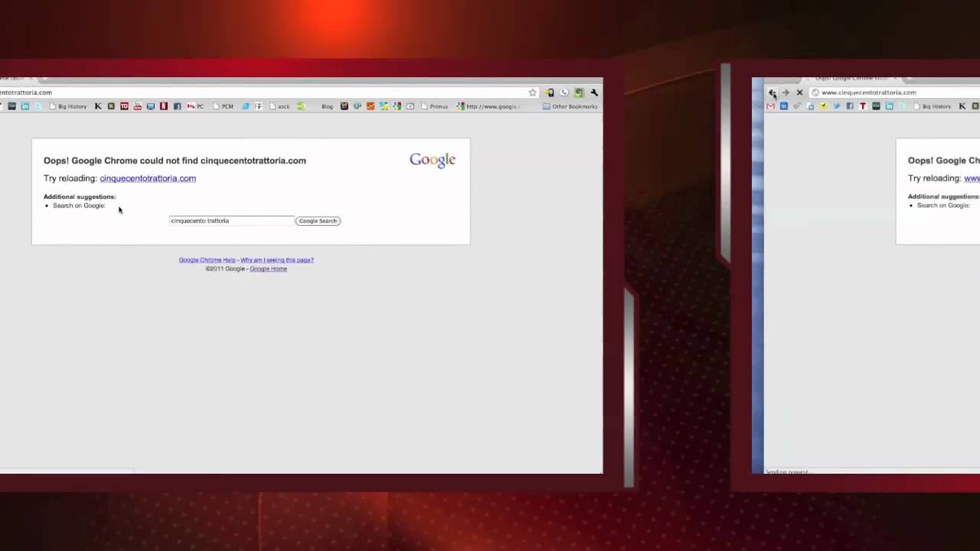Open the FF bookmark icon

(x=258, y=106)
